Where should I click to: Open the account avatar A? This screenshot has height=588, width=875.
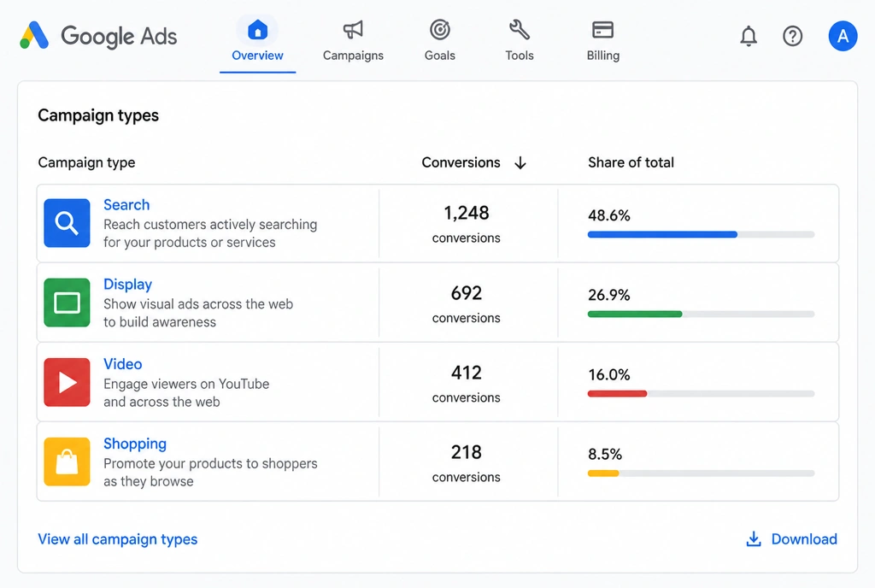[843, 36]
